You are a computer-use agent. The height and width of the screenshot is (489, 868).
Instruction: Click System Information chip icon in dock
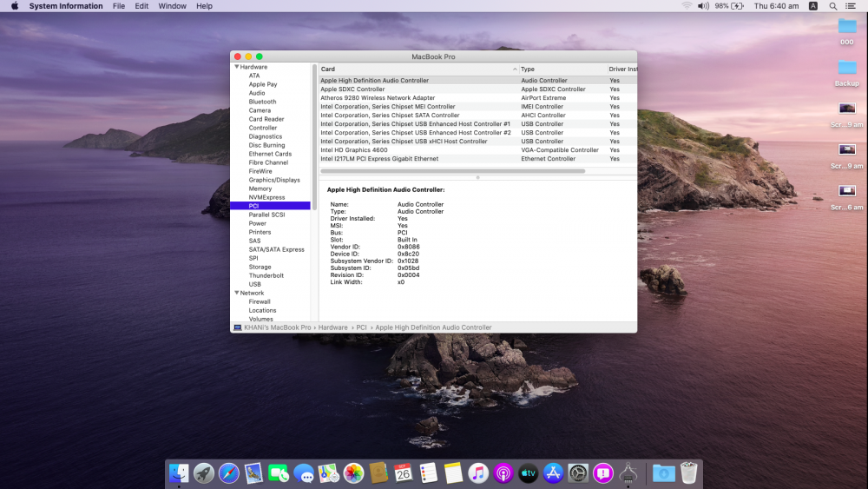pyautogui.click(x=628, y=473)
